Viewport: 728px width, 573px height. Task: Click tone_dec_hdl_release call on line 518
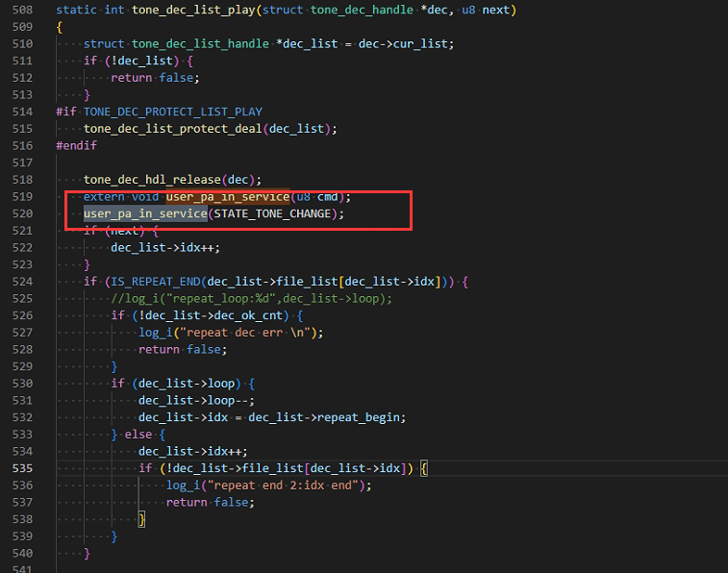(152, 180)
